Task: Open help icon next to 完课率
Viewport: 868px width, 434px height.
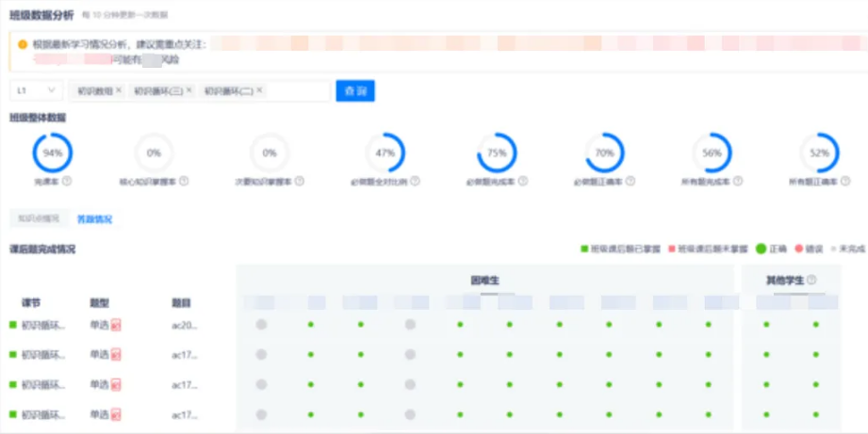Action: (67, 181)
